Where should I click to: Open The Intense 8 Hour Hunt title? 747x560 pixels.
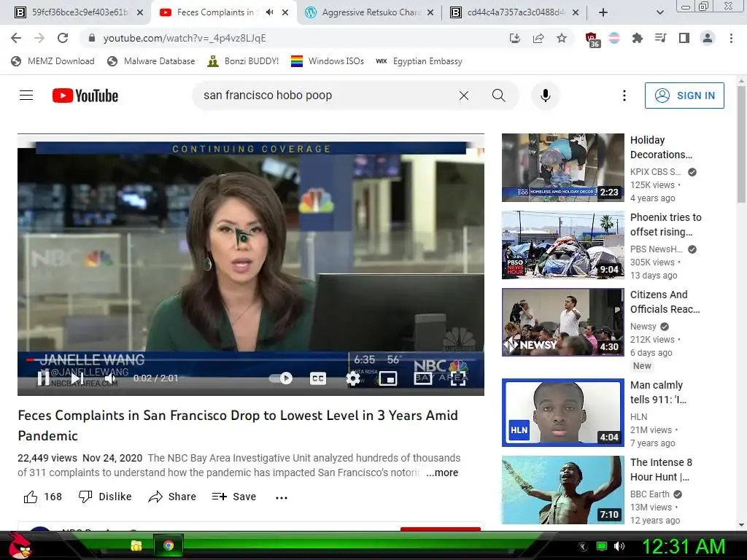[x=661, y=470]
